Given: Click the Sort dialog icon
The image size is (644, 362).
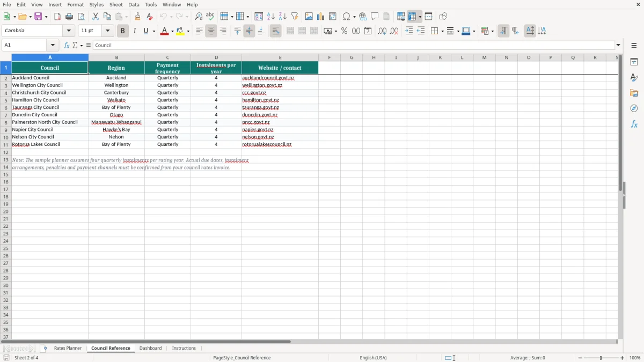Looking at the screenshot, I should [x=259, y=17].
